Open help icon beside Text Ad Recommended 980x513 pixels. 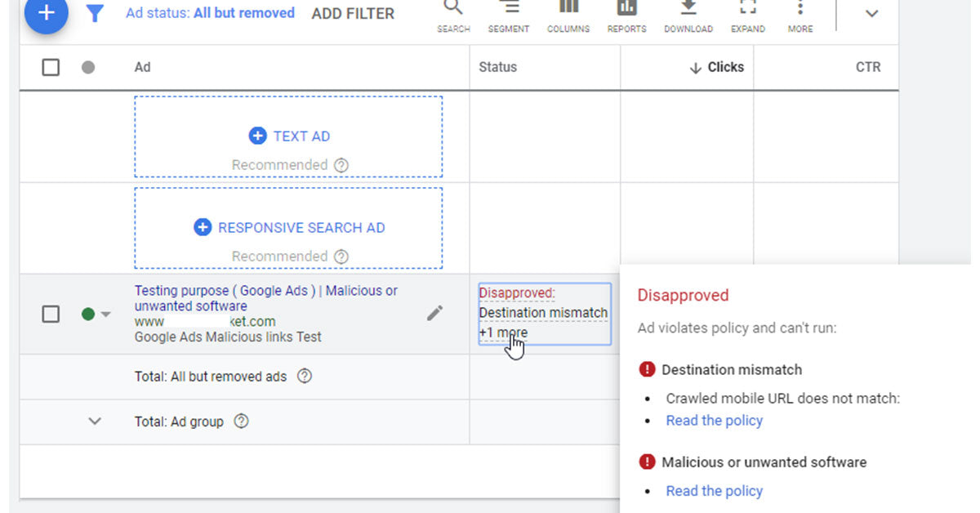[x=341, y=165]
